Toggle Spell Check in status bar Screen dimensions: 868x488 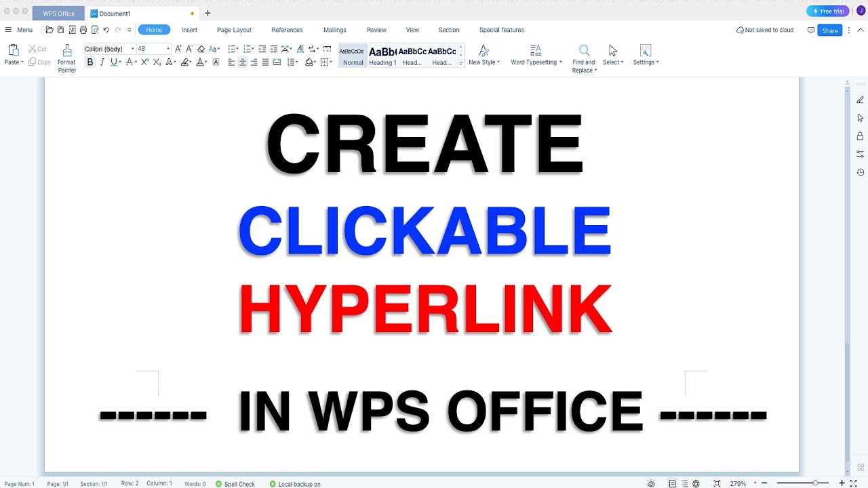click(235, 484)
